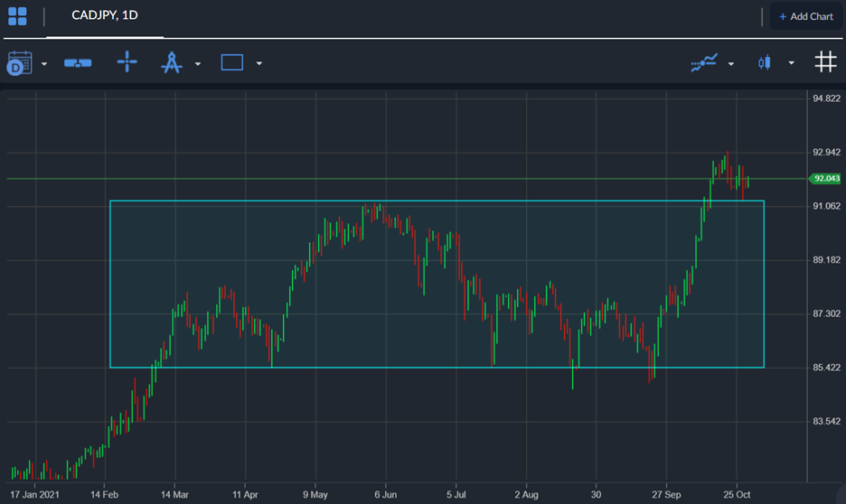The height and width of the screenshot is (504, 846).
Task: Expand the drawing tools dropdown arrow
Action: 198,63
